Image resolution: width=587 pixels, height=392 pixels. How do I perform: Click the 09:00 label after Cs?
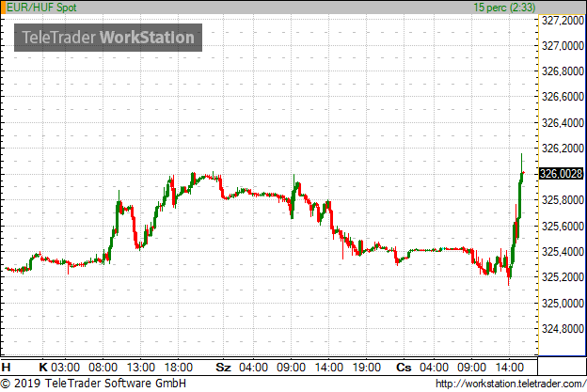click(471, 368)
